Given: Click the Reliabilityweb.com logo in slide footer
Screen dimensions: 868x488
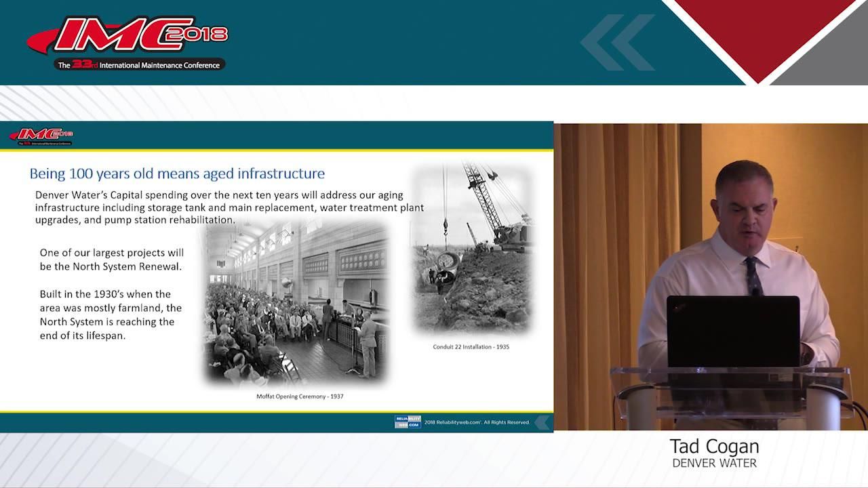Looking at the screenshot, I should click(x=408, y=422).
